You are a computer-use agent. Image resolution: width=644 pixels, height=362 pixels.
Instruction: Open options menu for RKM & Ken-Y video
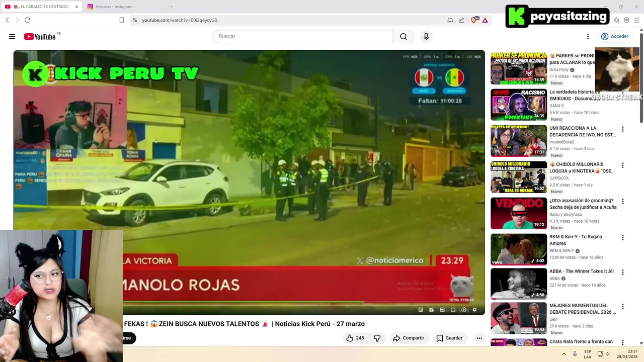coord(622,238)
